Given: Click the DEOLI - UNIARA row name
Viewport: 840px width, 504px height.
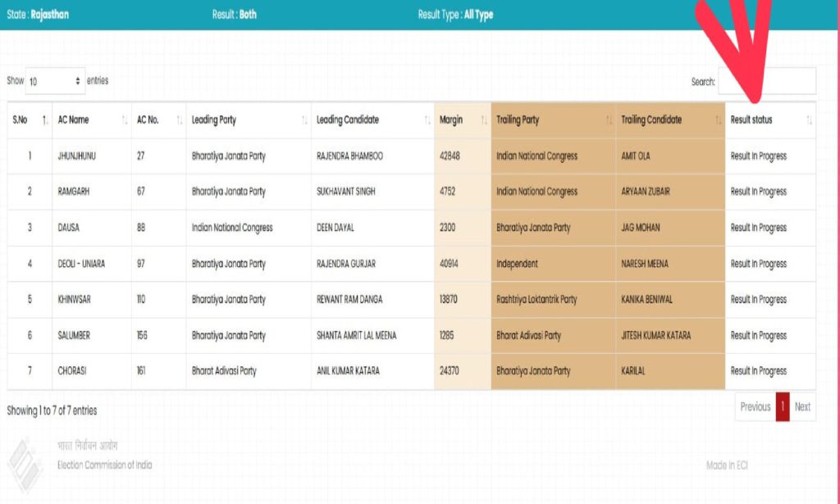Looking at the screenshot, I should click(x=81, y=264).
